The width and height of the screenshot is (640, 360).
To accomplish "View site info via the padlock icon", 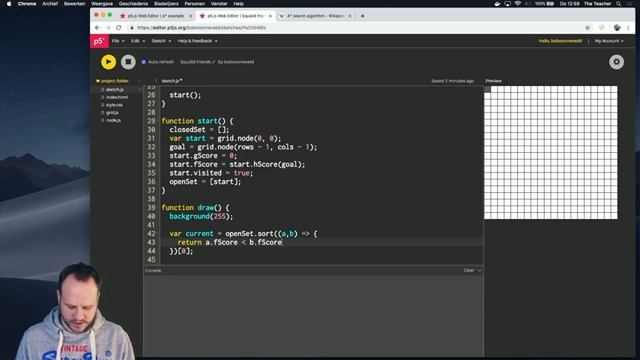I will [132, 28].
